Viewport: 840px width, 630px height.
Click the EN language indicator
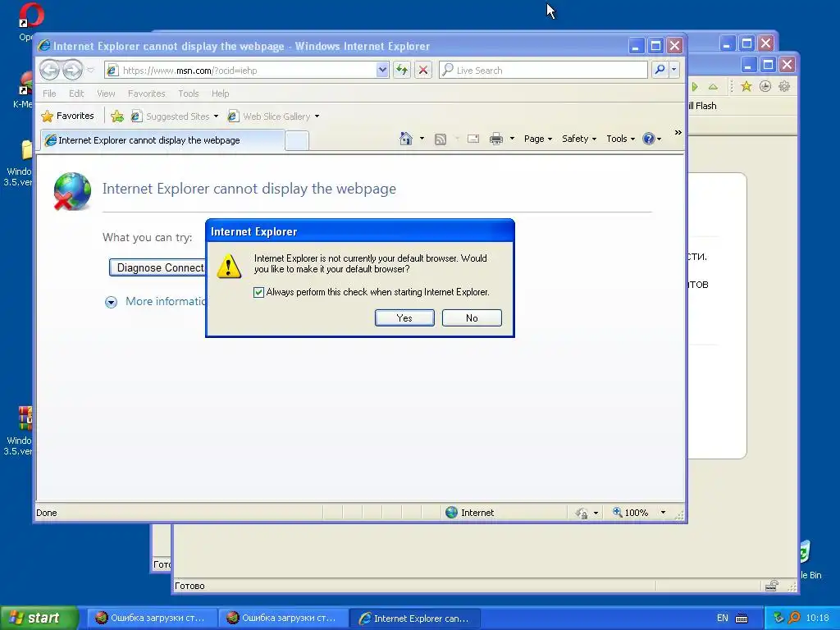pyautogui.click(x=722, y=619)
